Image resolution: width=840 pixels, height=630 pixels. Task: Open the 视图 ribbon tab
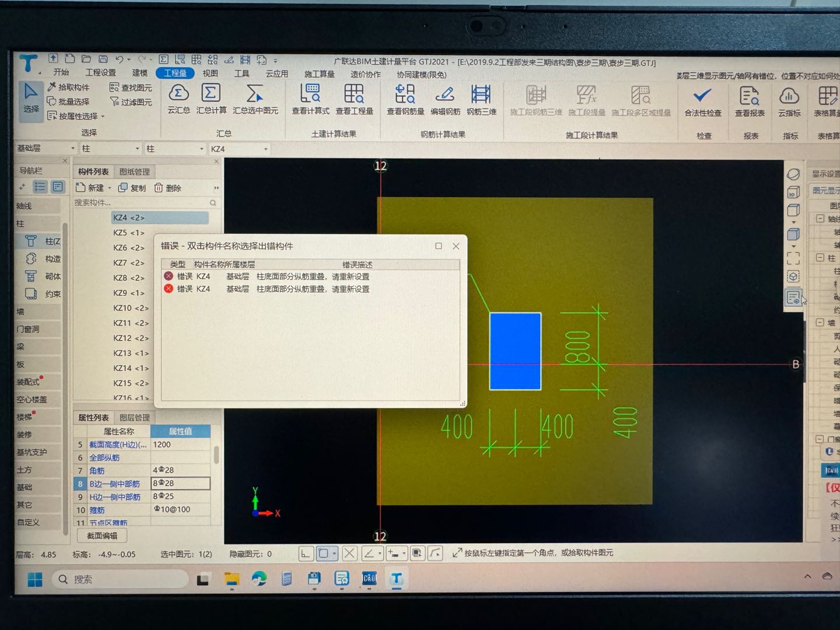point(210,73)
